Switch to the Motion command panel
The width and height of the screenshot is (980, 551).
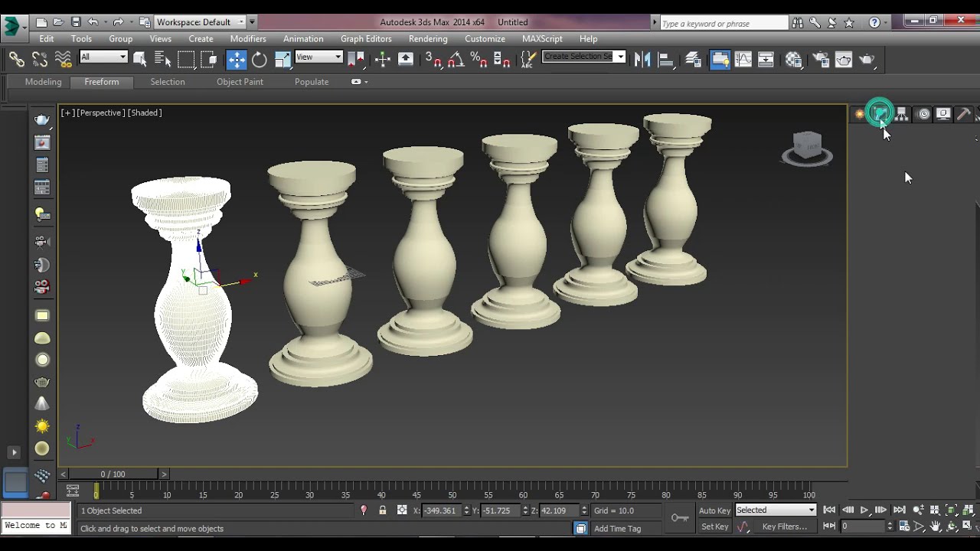(x=923, y=114)
